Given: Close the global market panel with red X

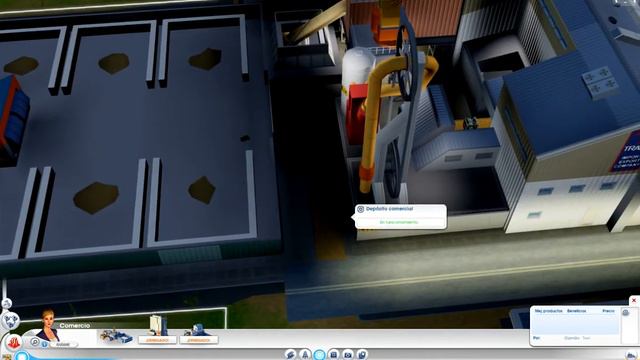Looking at the screenshot, I should coord(634,301).
